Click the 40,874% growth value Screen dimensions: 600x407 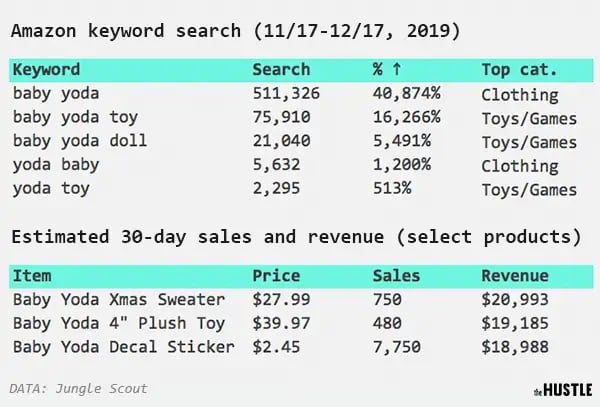coord(405,94)
